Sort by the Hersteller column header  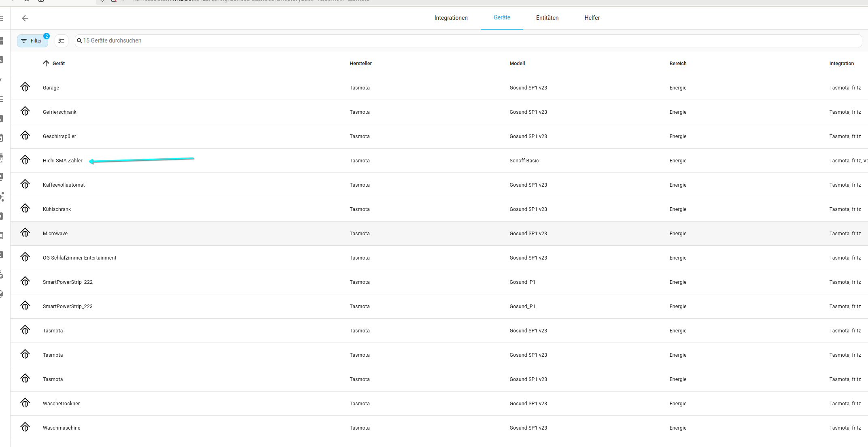coord(361,64)
